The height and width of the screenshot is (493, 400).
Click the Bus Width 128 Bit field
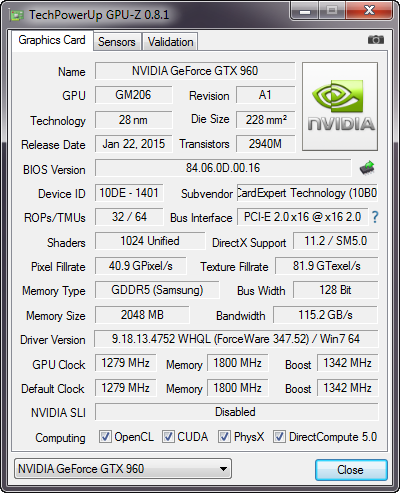click(336, 290)
